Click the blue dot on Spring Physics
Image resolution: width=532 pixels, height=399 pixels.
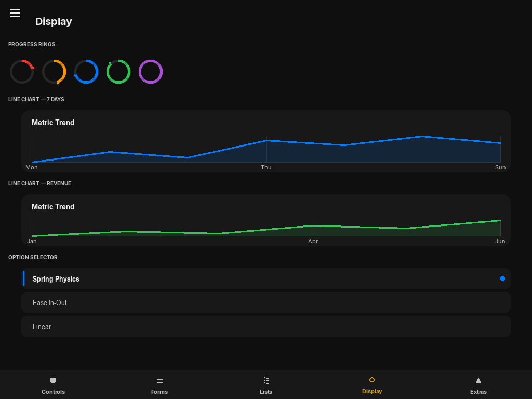(x=502, y=278)
